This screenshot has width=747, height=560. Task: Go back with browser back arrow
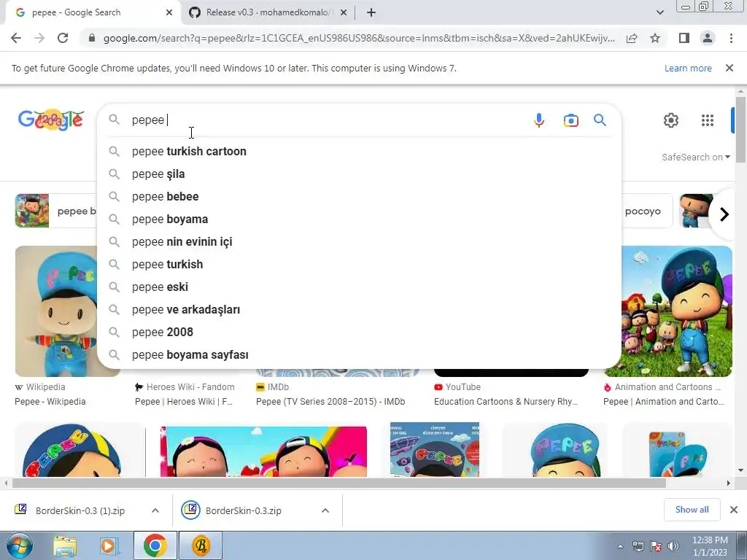pos(16,38)
